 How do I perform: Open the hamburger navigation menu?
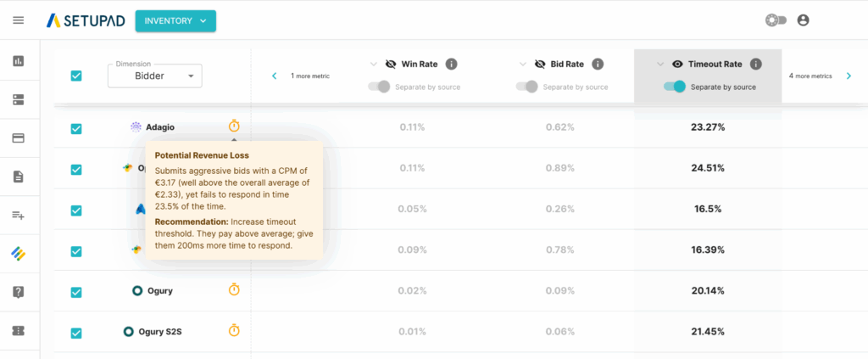point(19,20)
